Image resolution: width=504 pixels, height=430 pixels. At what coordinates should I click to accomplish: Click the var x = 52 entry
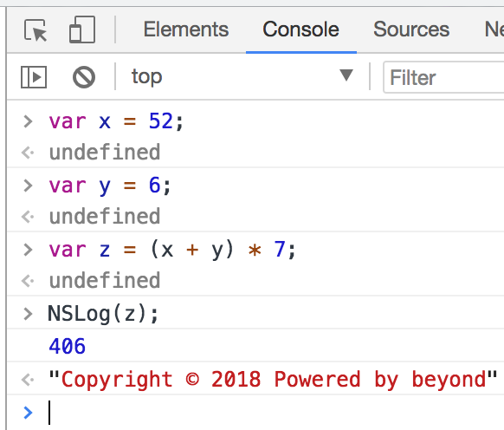116,121
